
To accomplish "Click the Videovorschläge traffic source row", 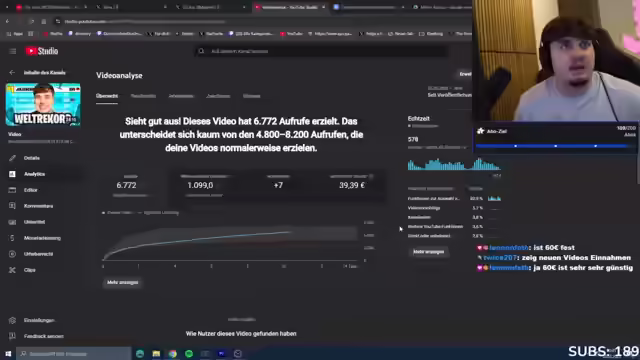I will click(x=454, y=208).
